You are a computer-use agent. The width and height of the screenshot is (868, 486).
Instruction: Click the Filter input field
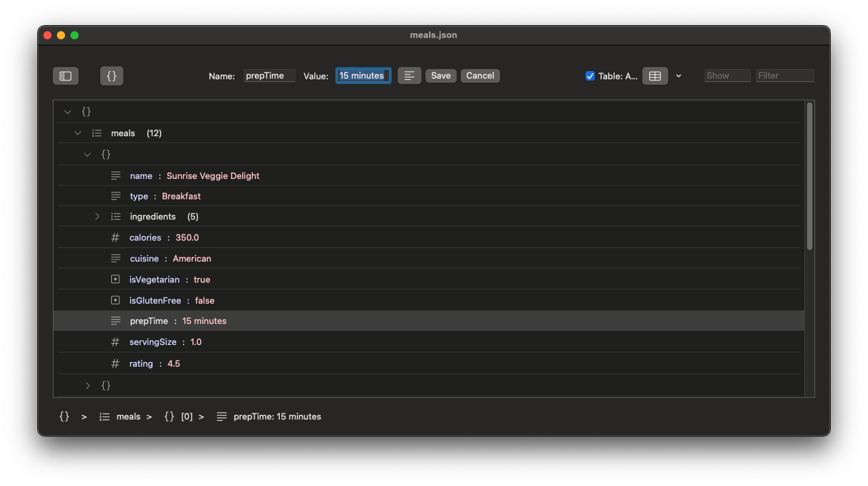785,75
